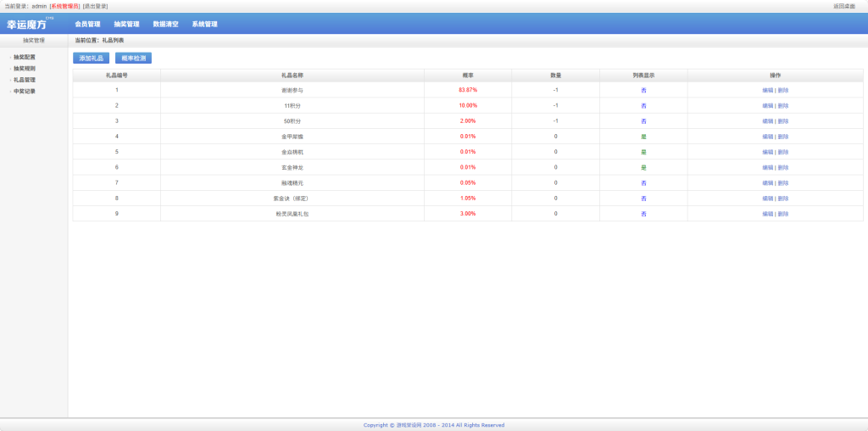Click the 数量 column header
The width and height of the screenshot is (868, 431).
click(x=556, y=76)
